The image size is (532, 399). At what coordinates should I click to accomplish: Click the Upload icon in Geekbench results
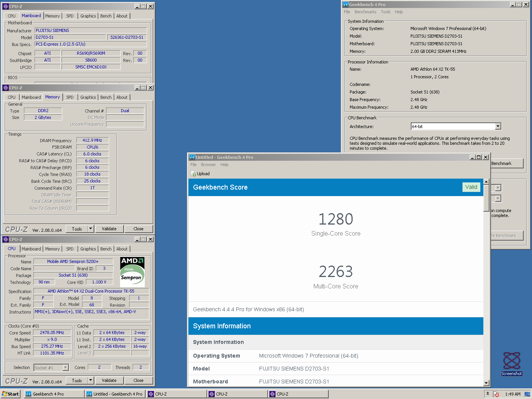pos(193,174)
